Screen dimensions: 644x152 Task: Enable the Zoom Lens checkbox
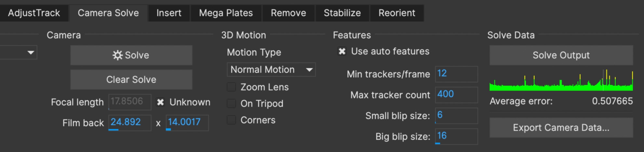point(231,87)
